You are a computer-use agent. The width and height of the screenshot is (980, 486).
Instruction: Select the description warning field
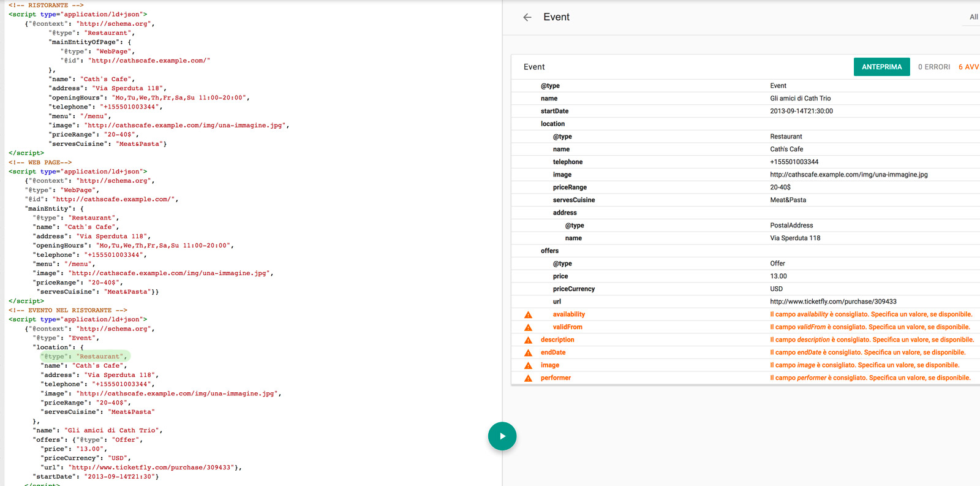click(x=557, y=340)
